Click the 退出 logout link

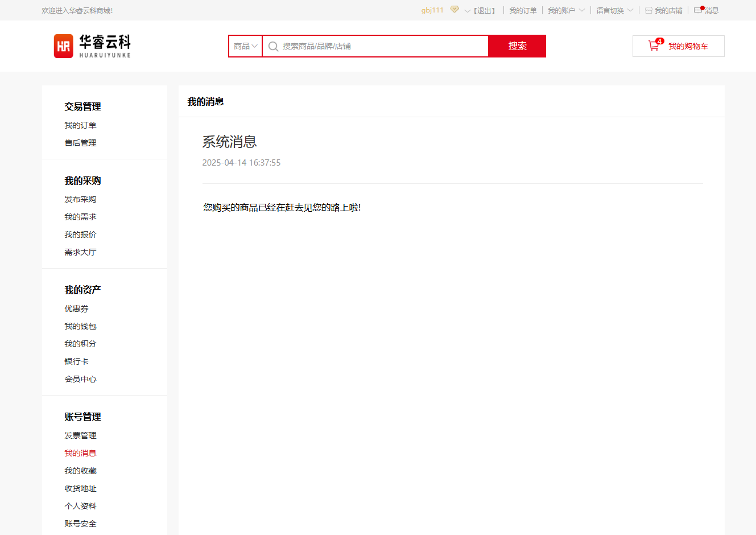[485, 11]
